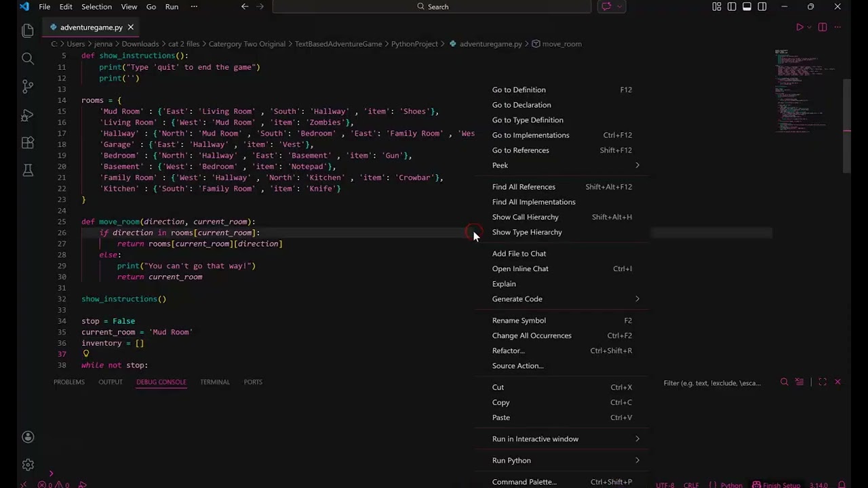Click the errors and warnings status indicator

tap(54, 485)
